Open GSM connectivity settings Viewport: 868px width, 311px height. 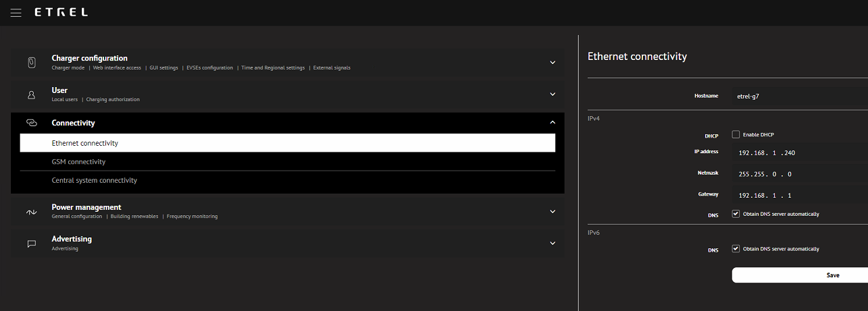click(x=78, y=162)
